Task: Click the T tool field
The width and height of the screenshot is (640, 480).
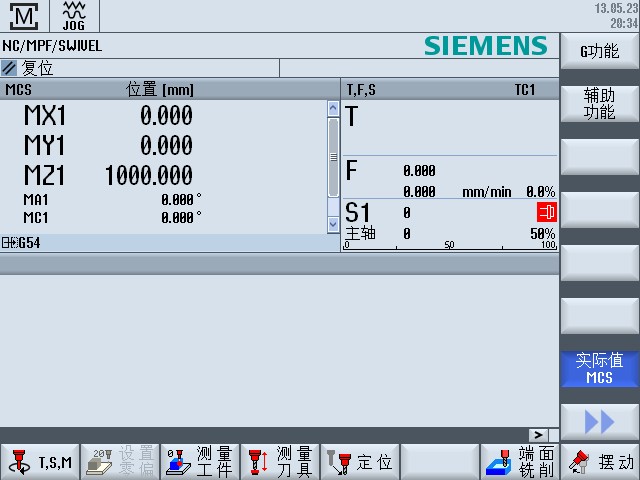Action: [450, 128]
